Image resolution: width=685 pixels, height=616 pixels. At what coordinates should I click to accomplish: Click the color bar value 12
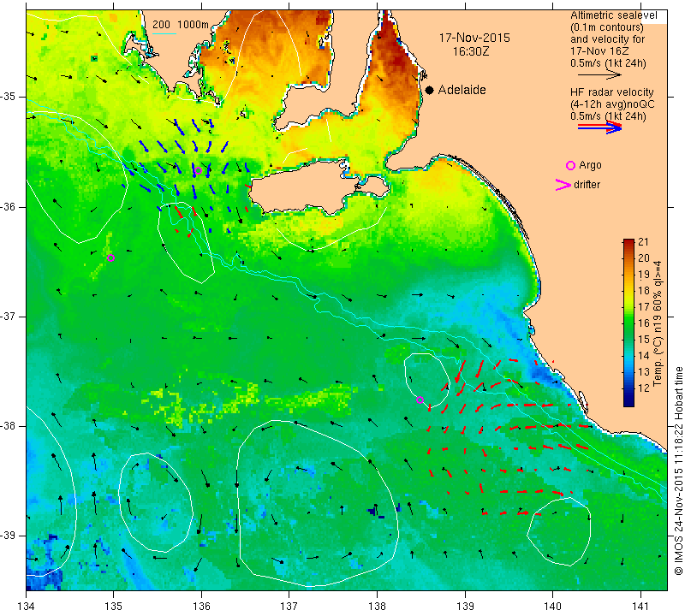tap(644, 388)
